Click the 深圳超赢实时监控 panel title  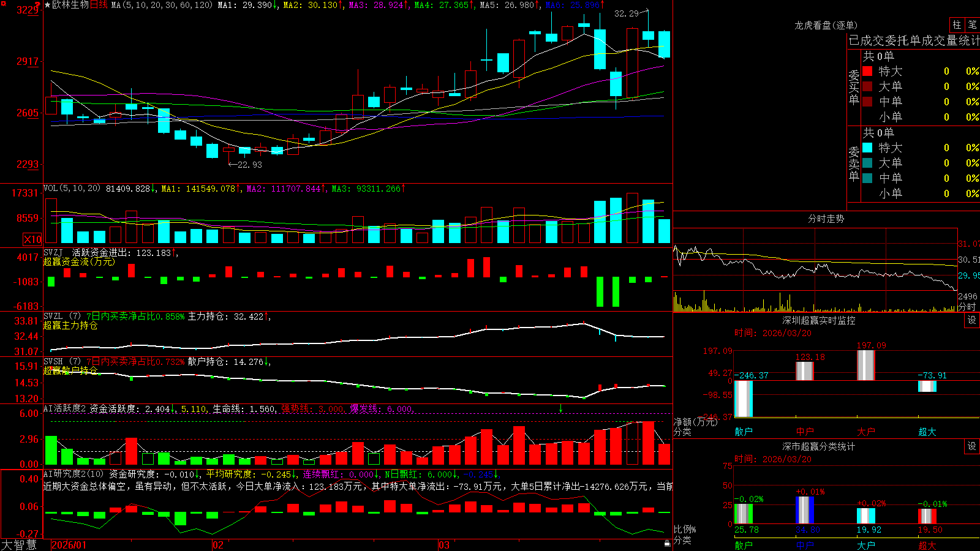pyautogui.click(x=819, y=320)
